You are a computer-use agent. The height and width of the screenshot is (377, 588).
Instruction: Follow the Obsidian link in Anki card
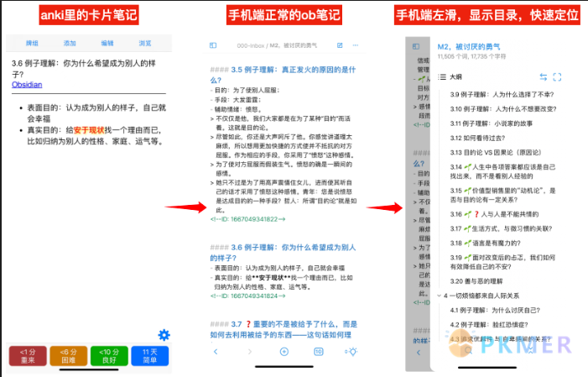tap(27, 85)
